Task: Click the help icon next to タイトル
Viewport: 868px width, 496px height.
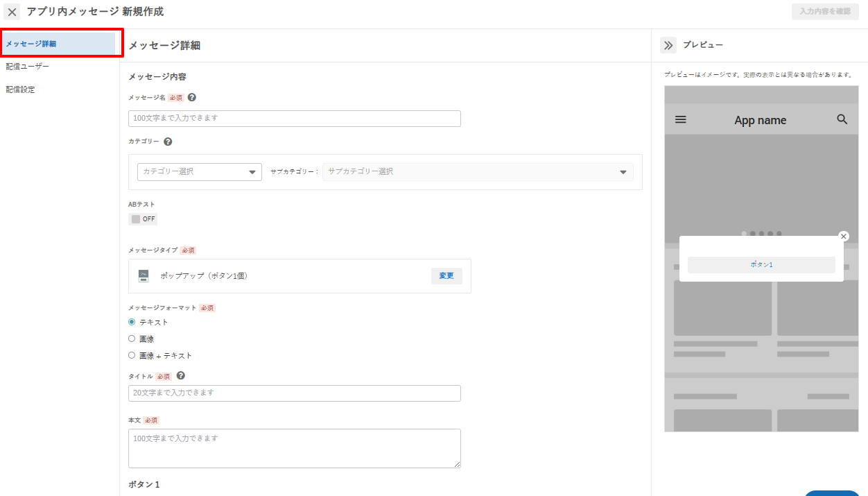Action: click(181, 376)
